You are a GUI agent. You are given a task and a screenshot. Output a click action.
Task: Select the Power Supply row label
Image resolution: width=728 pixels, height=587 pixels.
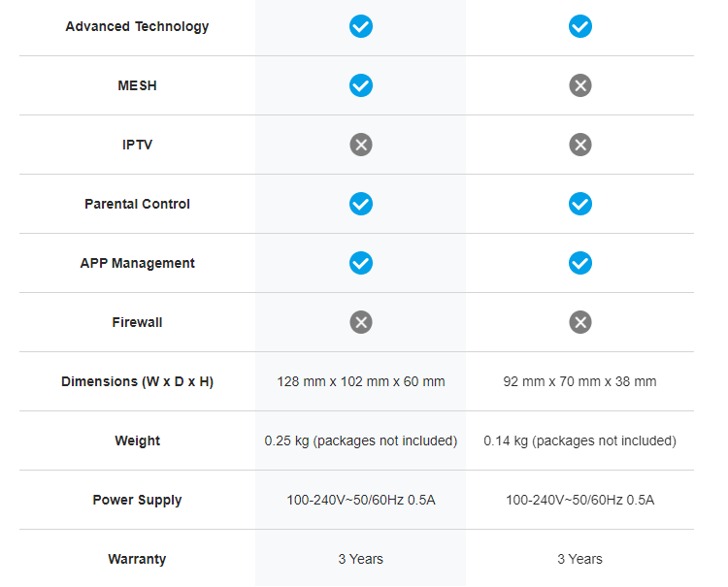pos(137,501)
